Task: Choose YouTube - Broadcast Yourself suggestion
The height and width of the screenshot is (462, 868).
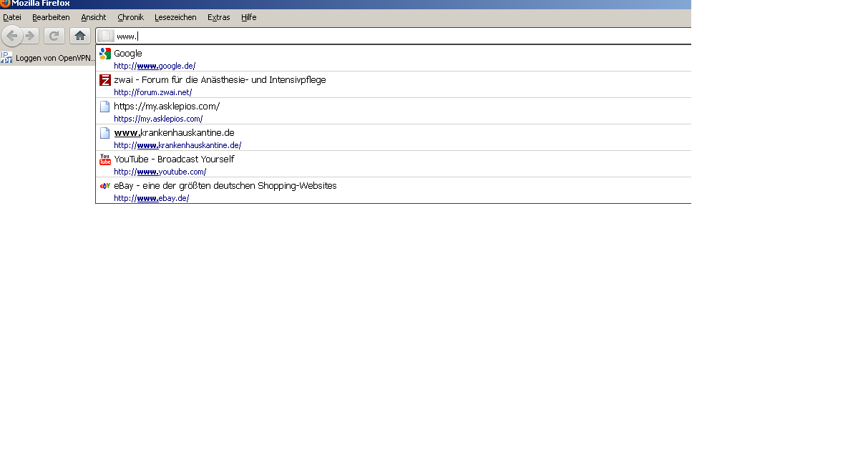Action: tap(174, 159)
